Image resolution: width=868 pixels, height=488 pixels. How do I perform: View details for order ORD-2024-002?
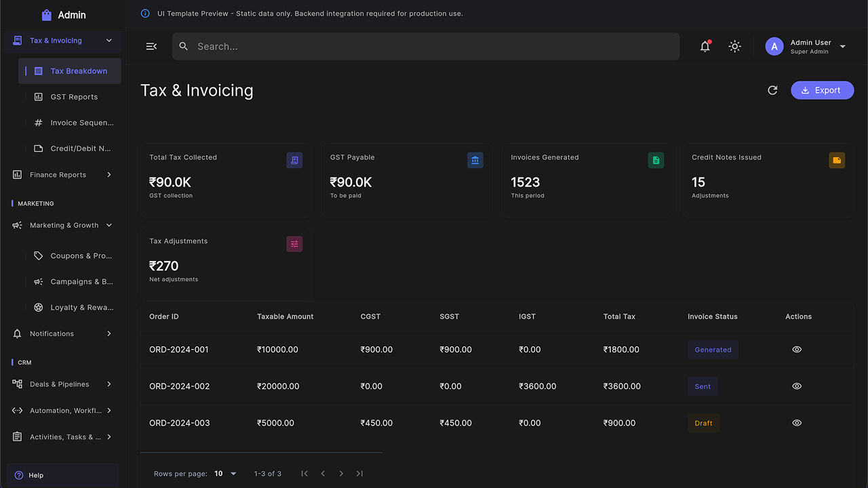(797, 386)
